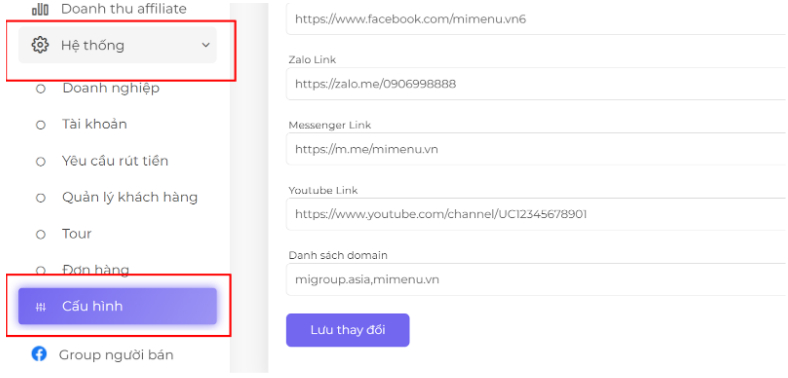Click into the Danh sách domain field
Viewport: 788px width, 378px height.
pyautogui.click(x=537, y=279)
